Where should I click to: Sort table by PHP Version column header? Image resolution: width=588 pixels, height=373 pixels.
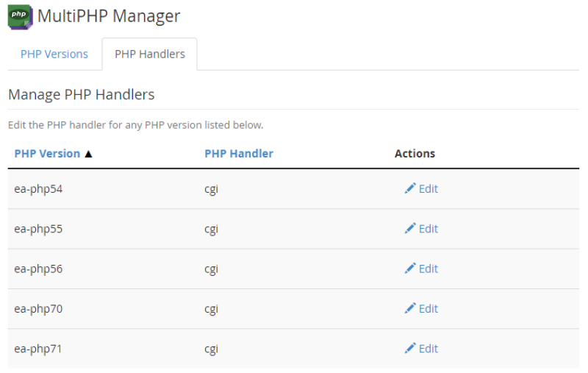(x=47, y=154)
